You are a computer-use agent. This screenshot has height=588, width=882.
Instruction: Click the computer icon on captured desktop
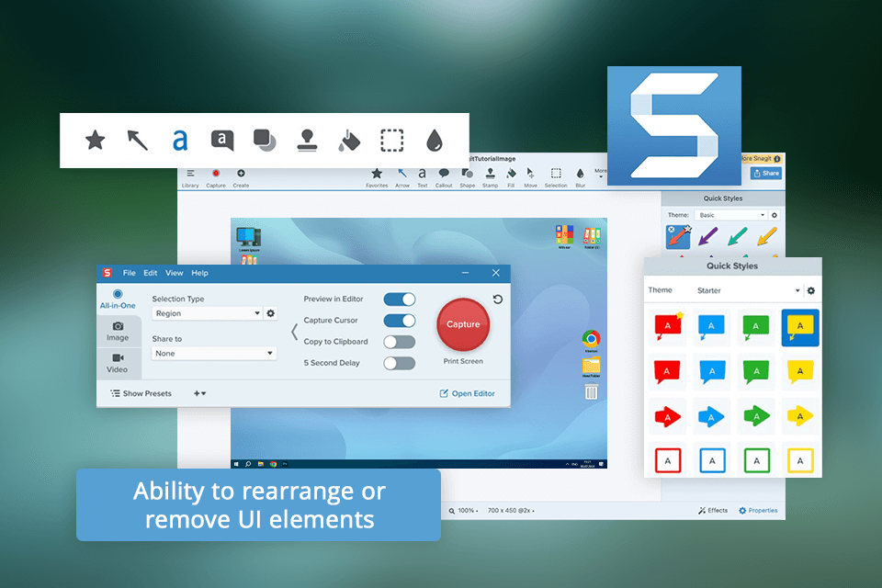click(249, 238)
